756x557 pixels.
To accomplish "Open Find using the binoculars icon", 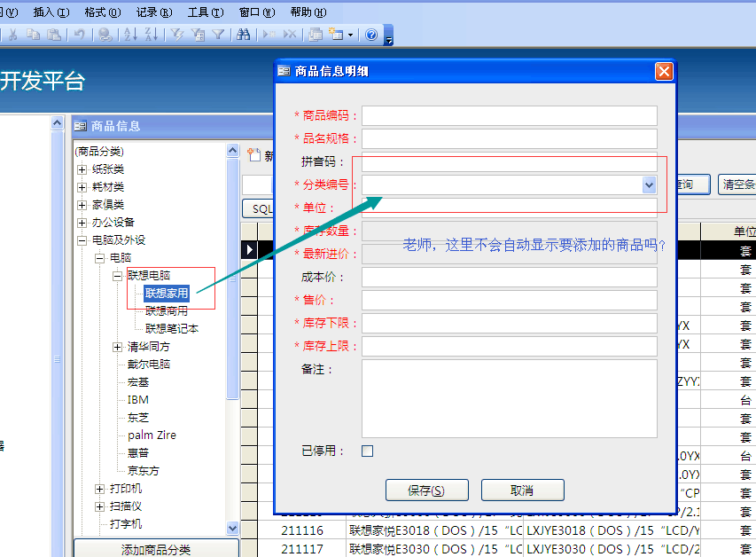I will pyautogui.click(x=243, y=33).
